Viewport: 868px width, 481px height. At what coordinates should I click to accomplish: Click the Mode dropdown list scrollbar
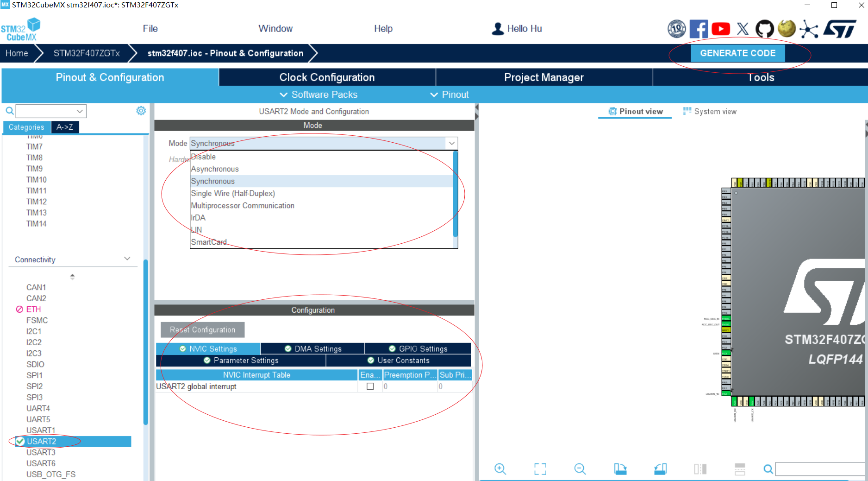coord(456,195)
